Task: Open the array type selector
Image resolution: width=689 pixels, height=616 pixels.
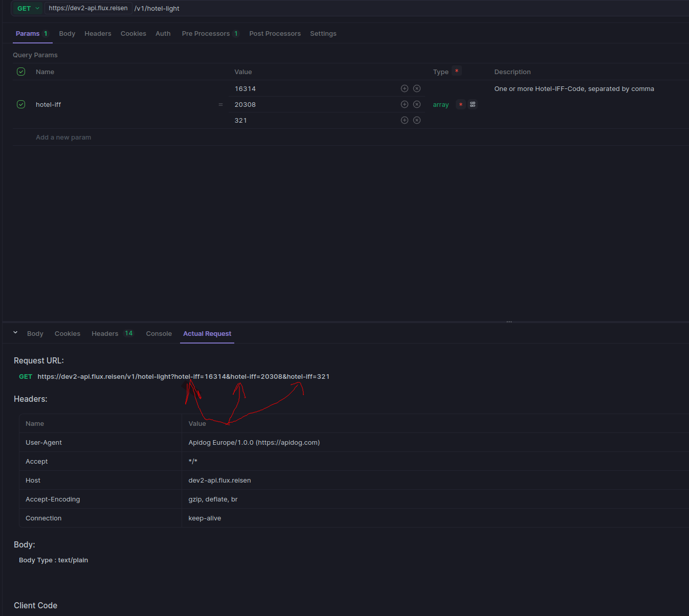Action: click(440, 104)
